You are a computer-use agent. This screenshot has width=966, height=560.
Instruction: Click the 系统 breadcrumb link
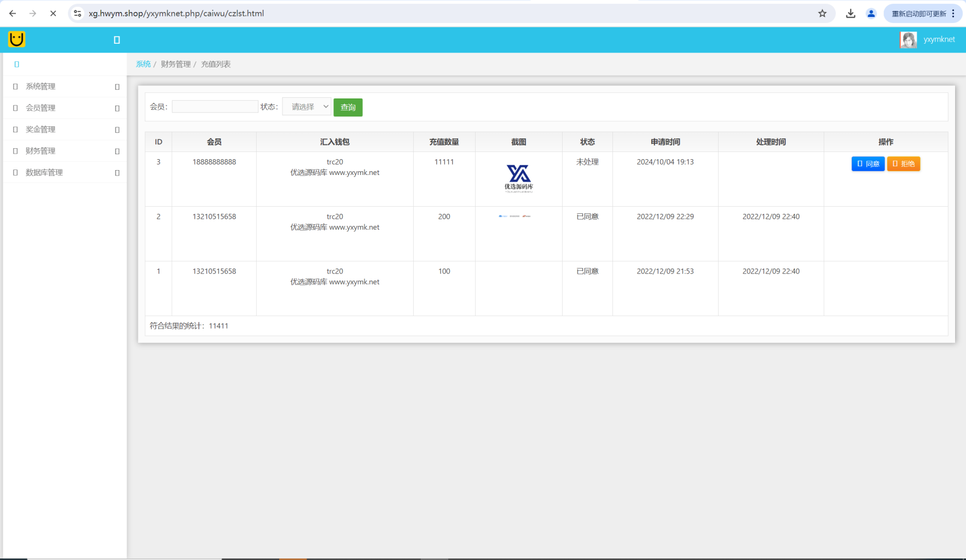coord(143,64)
